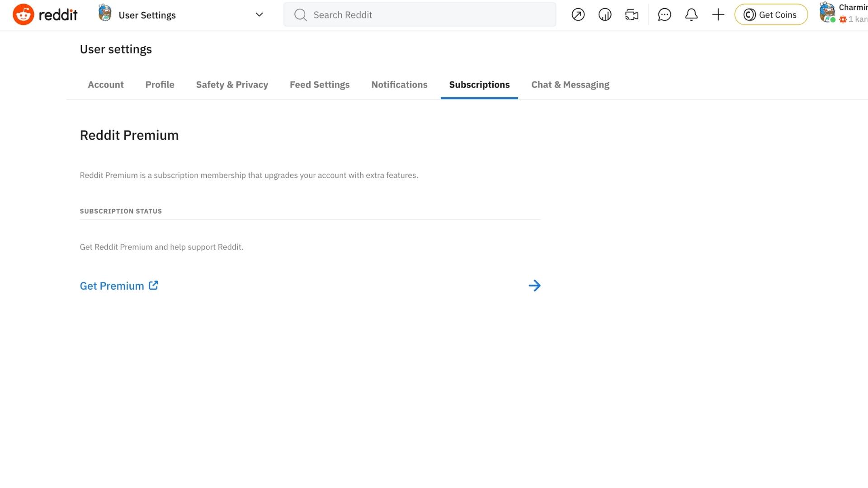Click the Reddit snoo logo icon
The height and width of the screenshot is (488, 868).
point(23,14)
